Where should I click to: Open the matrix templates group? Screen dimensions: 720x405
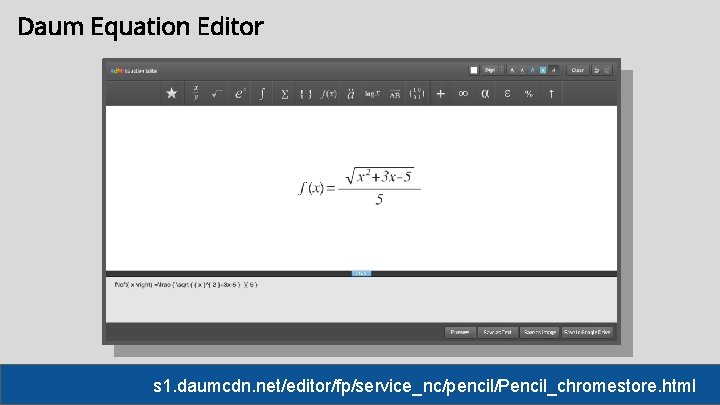417,94
